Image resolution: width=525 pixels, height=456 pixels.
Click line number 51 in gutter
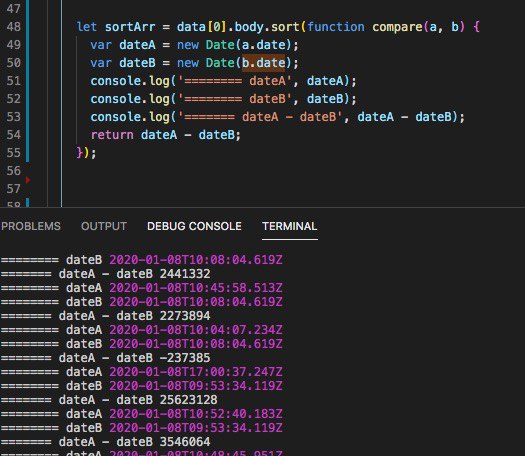[x=13, y=81]
